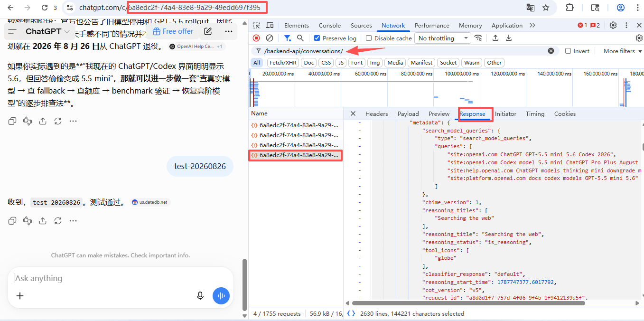The image size is (644, 321).
Task: Click the Free offer button
Action: (173, 31)
